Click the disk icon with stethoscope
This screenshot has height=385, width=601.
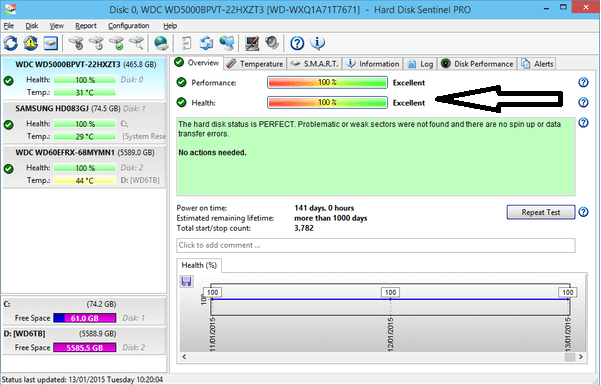pyautogui.click(x=76, y=43)
